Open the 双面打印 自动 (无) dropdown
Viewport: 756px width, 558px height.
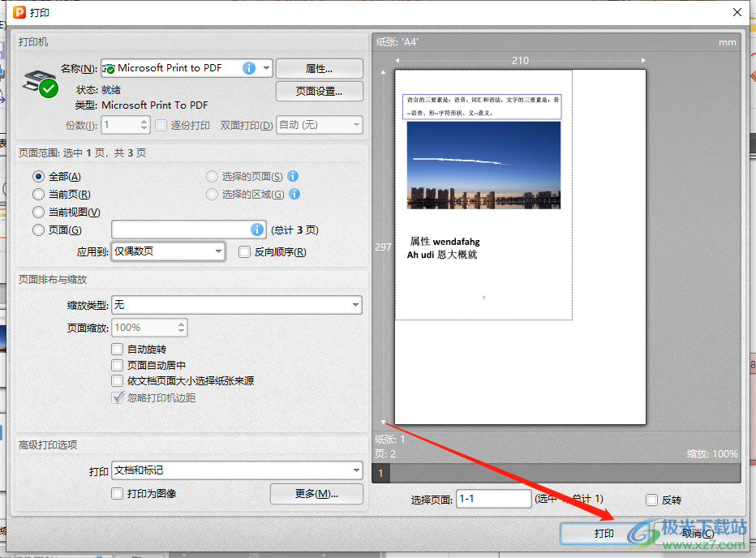319,125
